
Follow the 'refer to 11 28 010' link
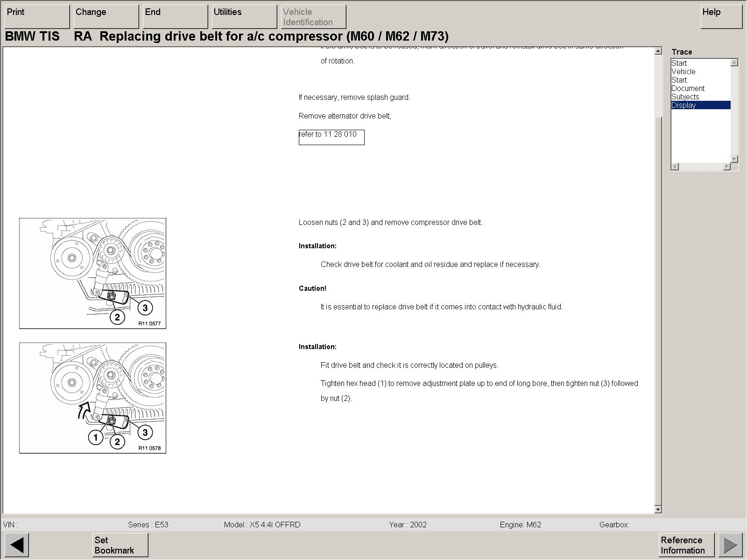point(331,137)
